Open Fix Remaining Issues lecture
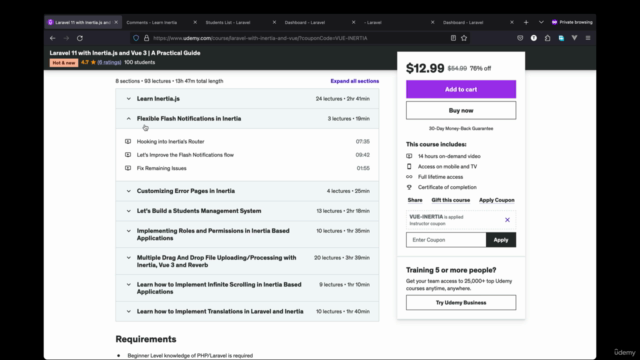This screenshot has width=640, height=360. pos(162,168)
